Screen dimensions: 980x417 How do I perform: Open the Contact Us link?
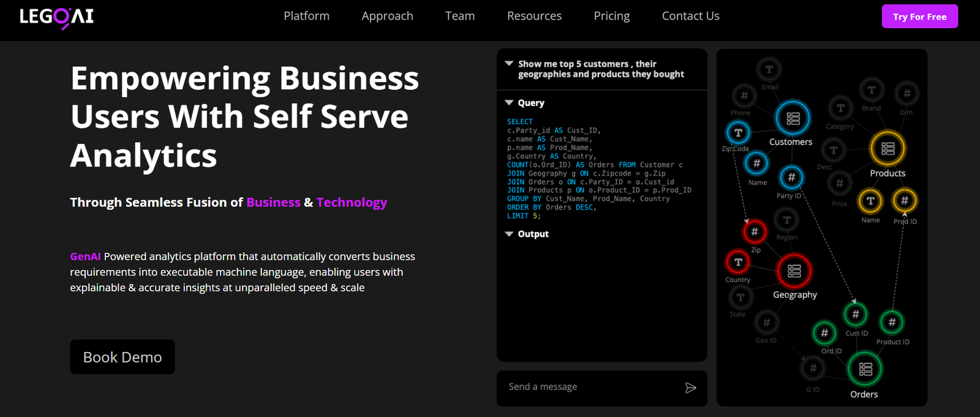[x=690, y=16]
